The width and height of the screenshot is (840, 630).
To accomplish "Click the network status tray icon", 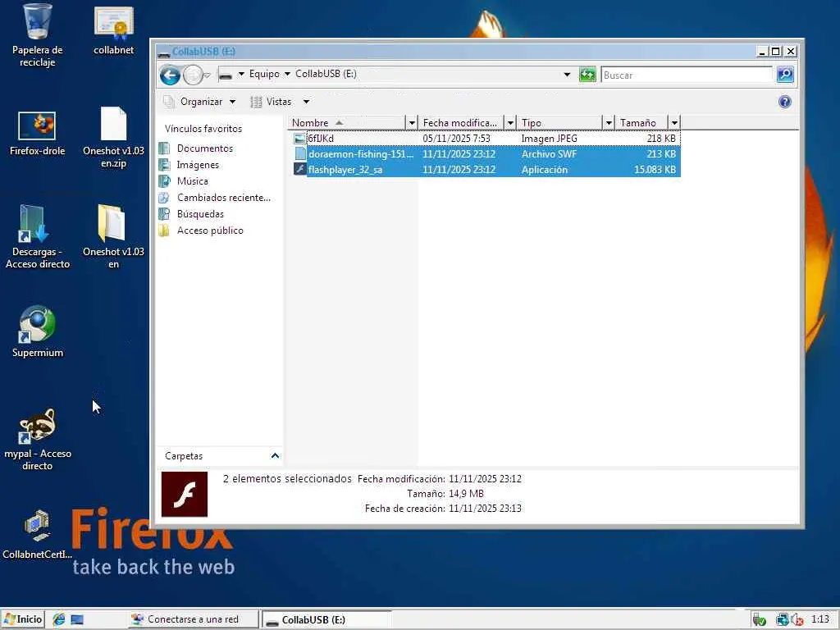I will pos(782,620).
